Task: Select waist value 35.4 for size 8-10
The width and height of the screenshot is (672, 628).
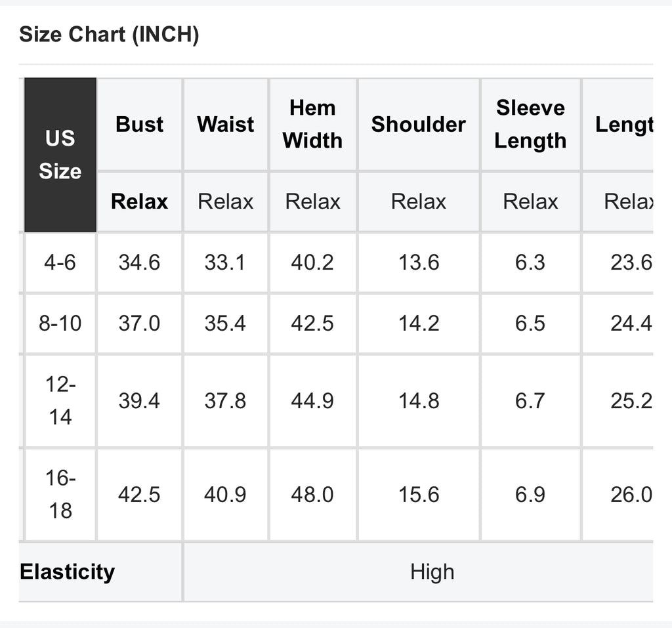Action: tap(225, 324)
